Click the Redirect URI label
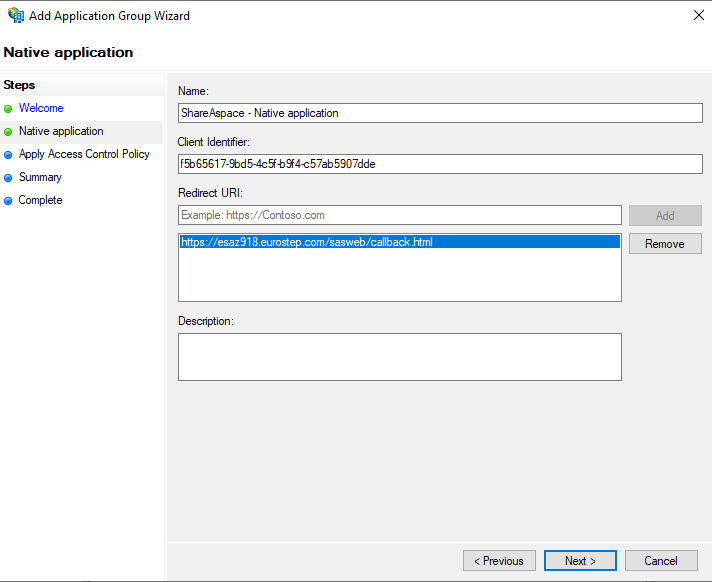Viewport: 712px width, 582px height. (210, 193)
